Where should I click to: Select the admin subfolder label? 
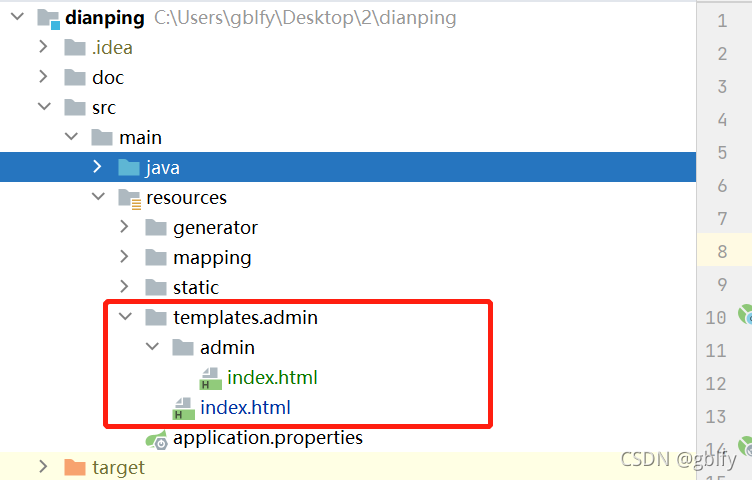227,347
